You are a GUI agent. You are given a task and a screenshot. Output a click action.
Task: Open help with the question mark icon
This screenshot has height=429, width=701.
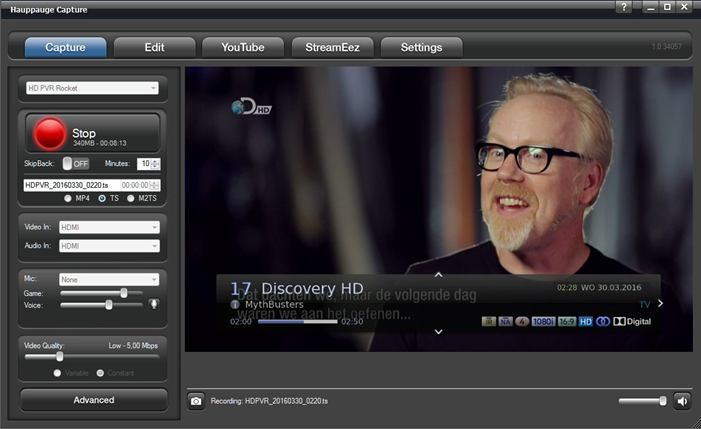[x=624, y=7]
